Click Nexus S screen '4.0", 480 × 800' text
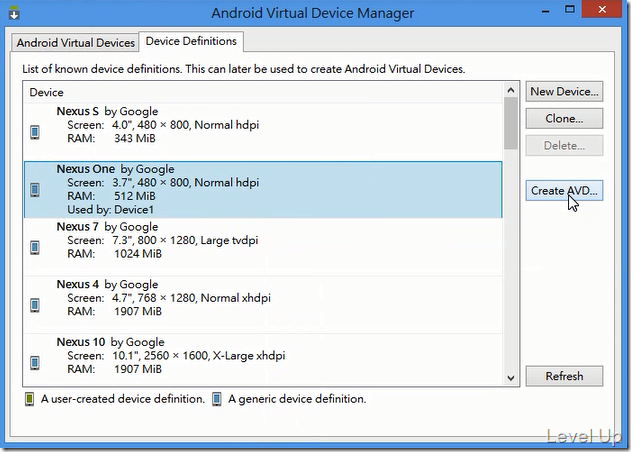The height and width of the screenshot is (452, 631). (x=151, y=125)
